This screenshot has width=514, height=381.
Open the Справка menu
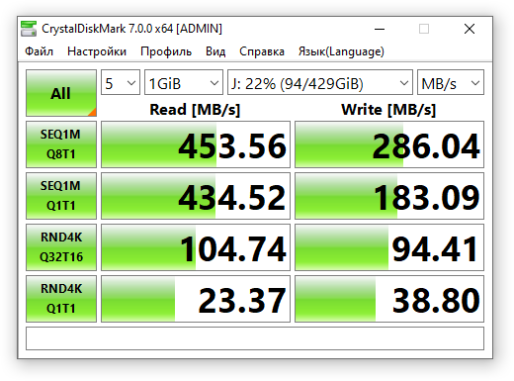point(262,51)
